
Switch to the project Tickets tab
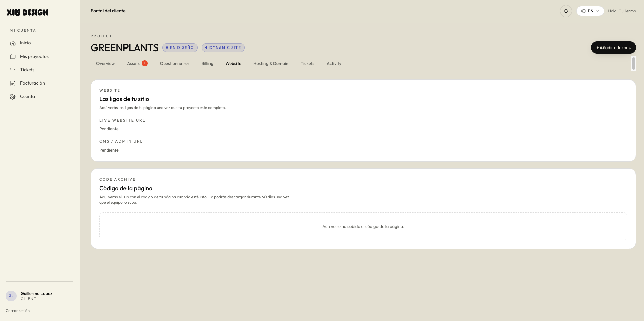pos(307,64)
